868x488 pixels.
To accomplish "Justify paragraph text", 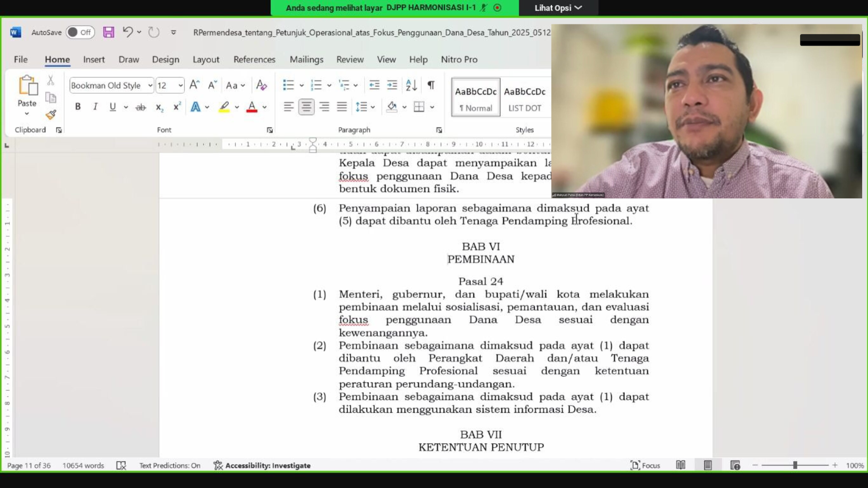I will coord(342,107).
